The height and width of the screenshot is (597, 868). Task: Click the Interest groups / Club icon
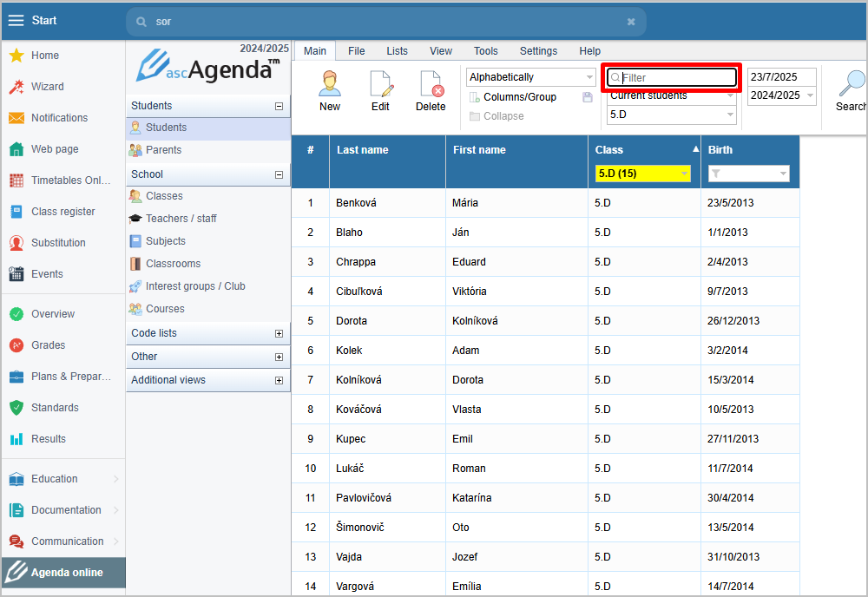(135, 286)
